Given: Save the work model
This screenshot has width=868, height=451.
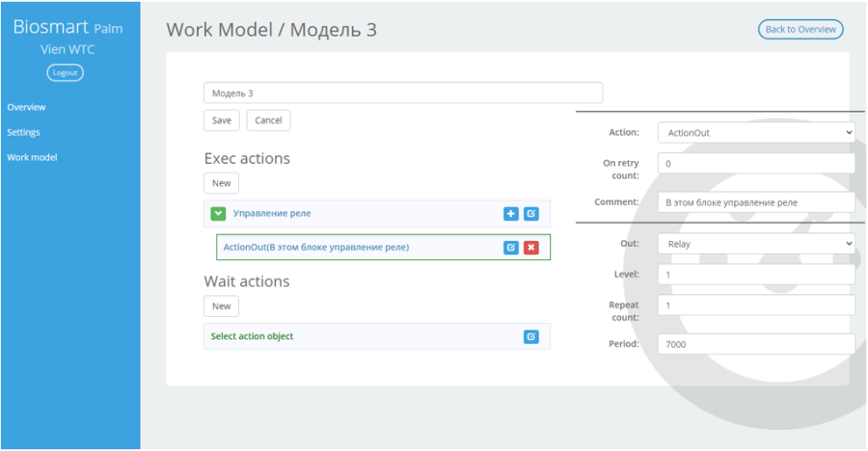Looking at the screenshot, I should tap(222, 120).
